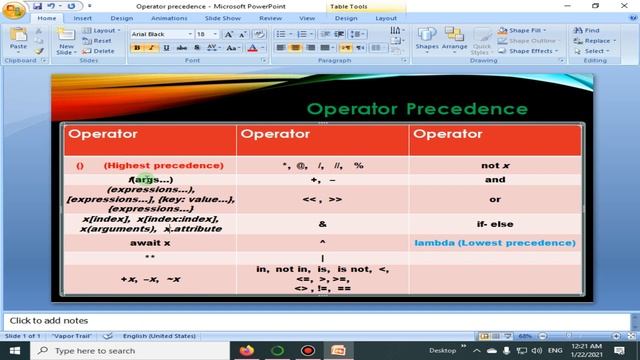Select the Format Painter brush icon

(x=38, y=51)
